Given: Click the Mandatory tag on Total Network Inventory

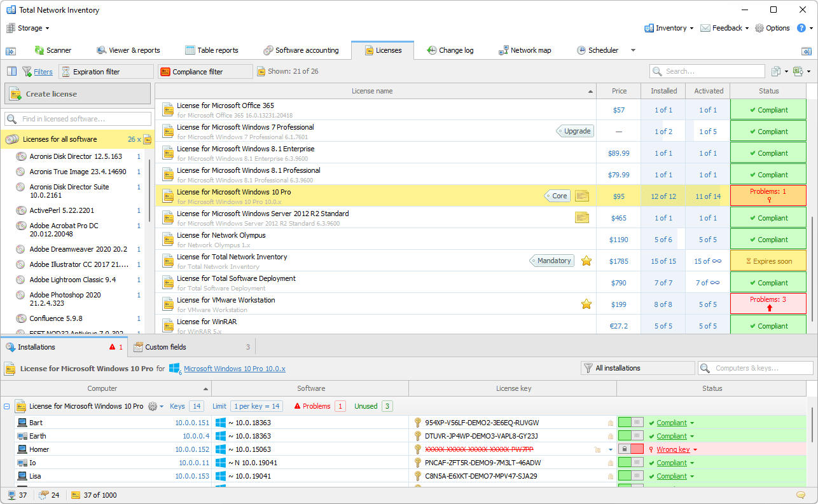Looking at the screenshot, I should pos(551,261).
